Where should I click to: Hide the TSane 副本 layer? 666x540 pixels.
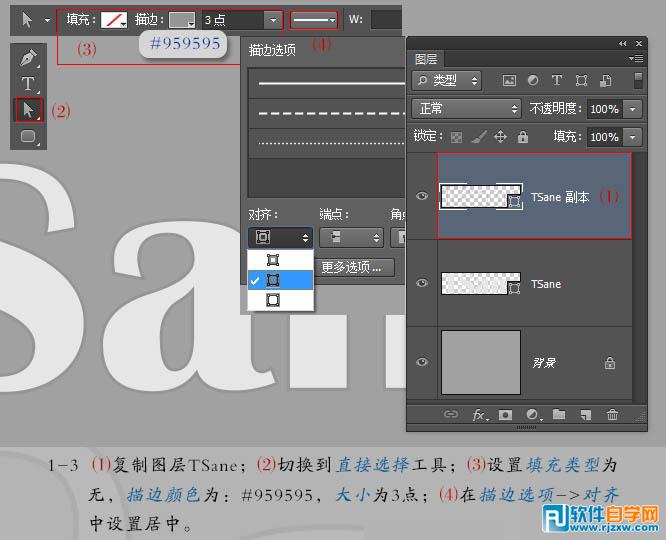(x=422, y=195)
